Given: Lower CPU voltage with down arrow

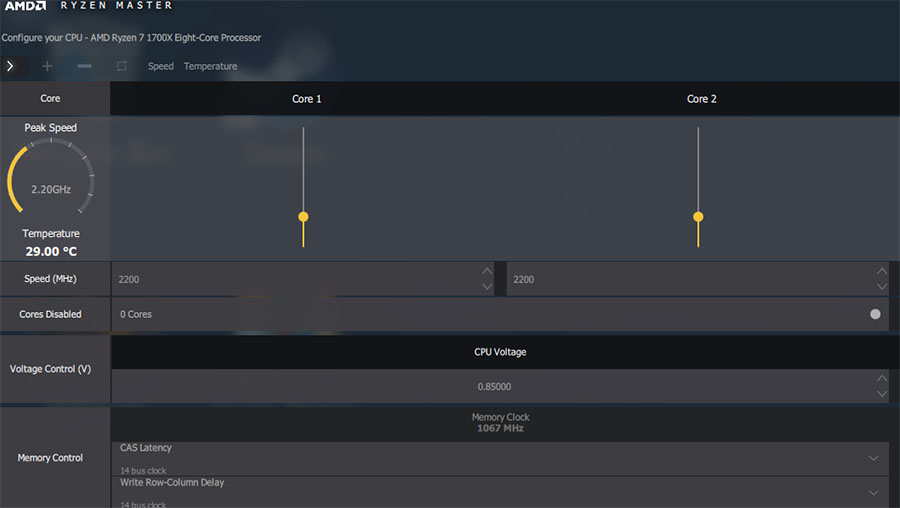Looking at the screenshot, I should pyautogui.click(x=882, y=394).
